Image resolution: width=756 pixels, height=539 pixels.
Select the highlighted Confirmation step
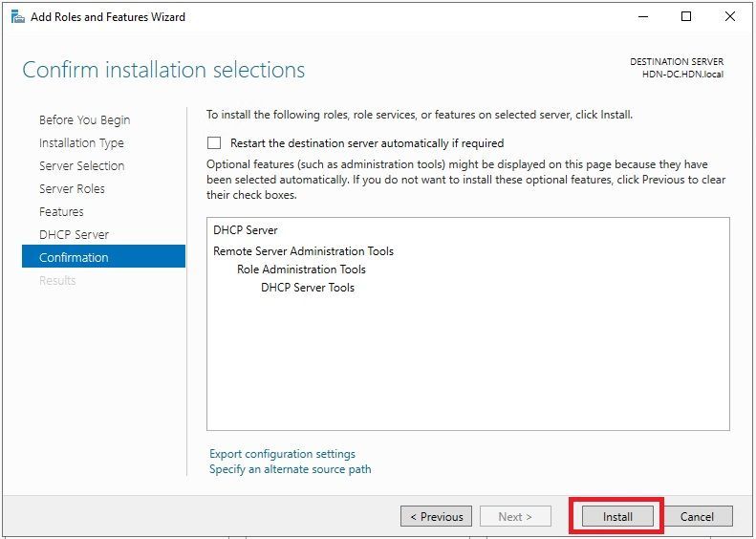click(103, 257)
